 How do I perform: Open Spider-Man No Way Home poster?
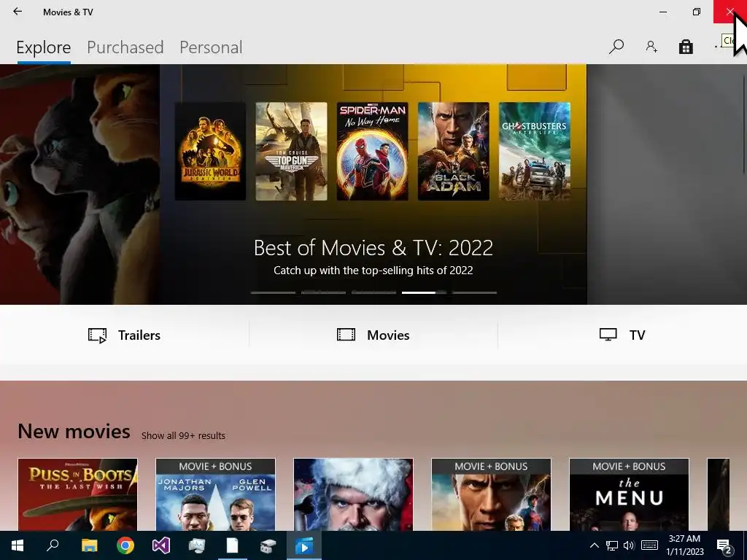373,152
